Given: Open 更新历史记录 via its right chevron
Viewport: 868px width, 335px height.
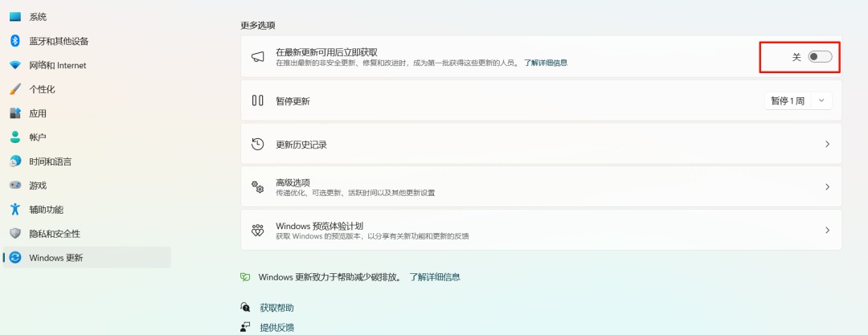Looking at the screenshot, I should 827,144.
